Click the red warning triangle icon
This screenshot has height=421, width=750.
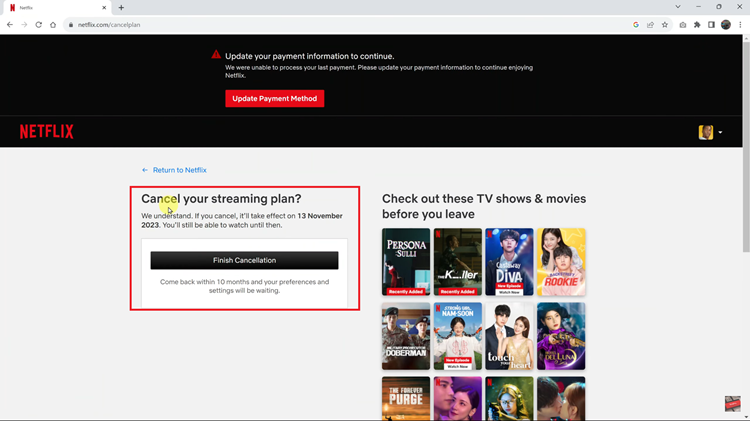(x=216, y=55)
